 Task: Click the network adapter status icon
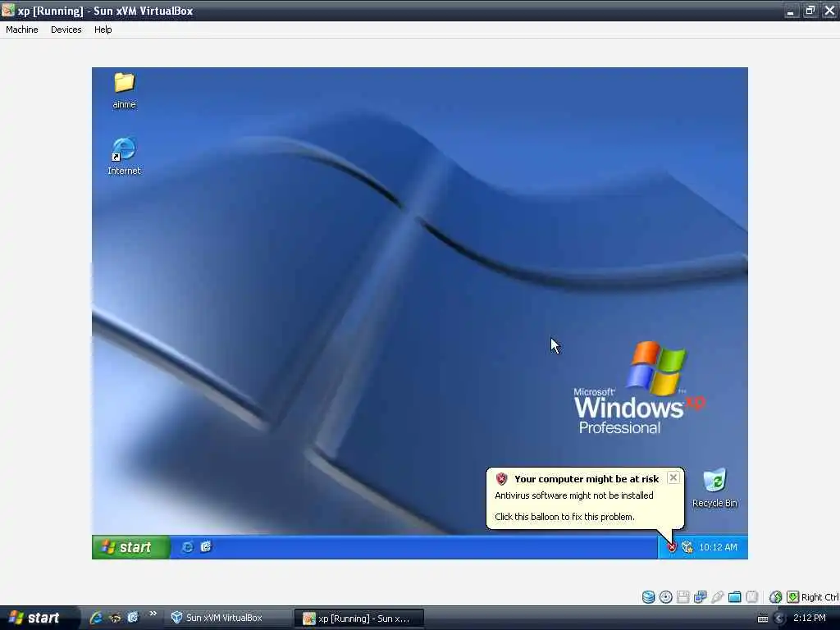[x=701, y=597]
